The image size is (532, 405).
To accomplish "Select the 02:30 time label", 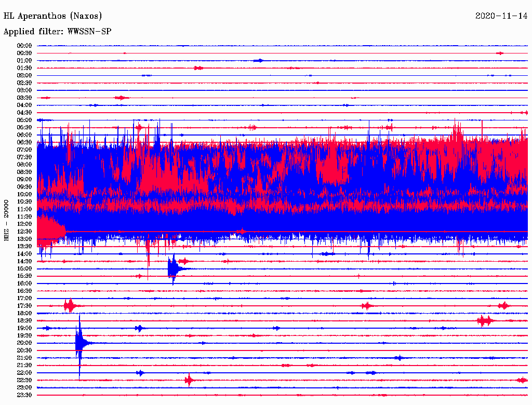I will coord(24,83).
